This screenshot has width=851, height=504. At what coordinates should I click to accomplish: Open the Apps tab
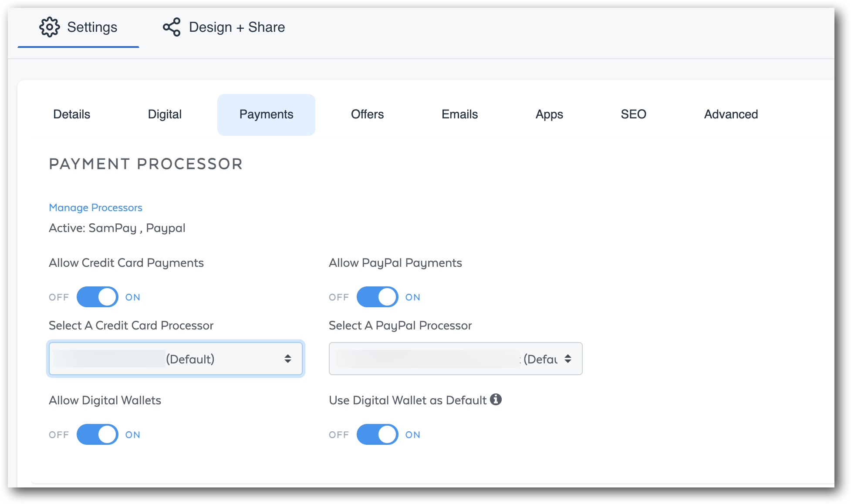549,114
